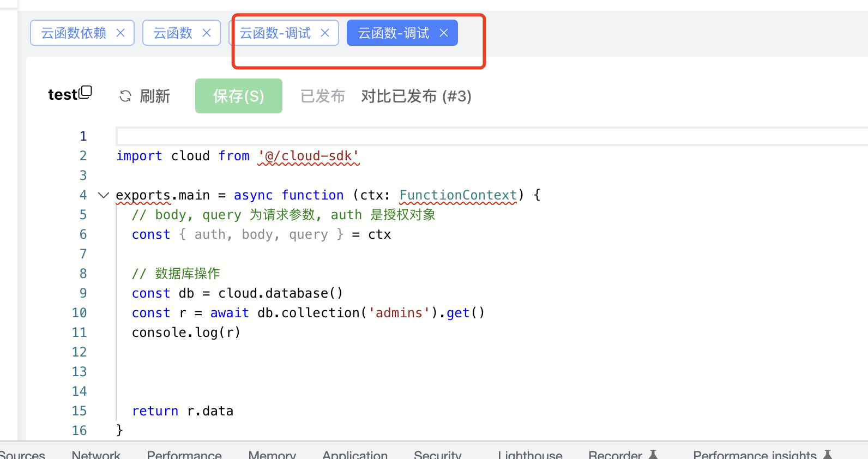Click the FunctionContext type in line 4
The height and width of the screenshot is (459, 868).
point(458,195)
